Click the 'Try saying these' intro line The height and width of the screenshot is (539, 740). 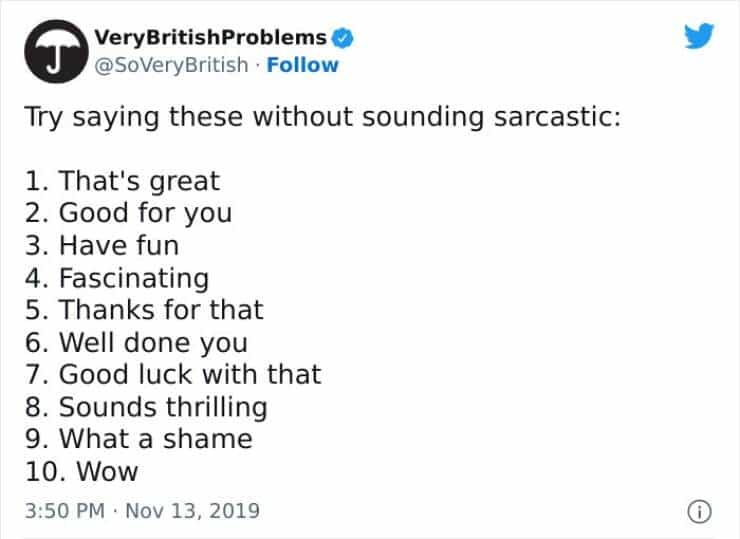323,116
